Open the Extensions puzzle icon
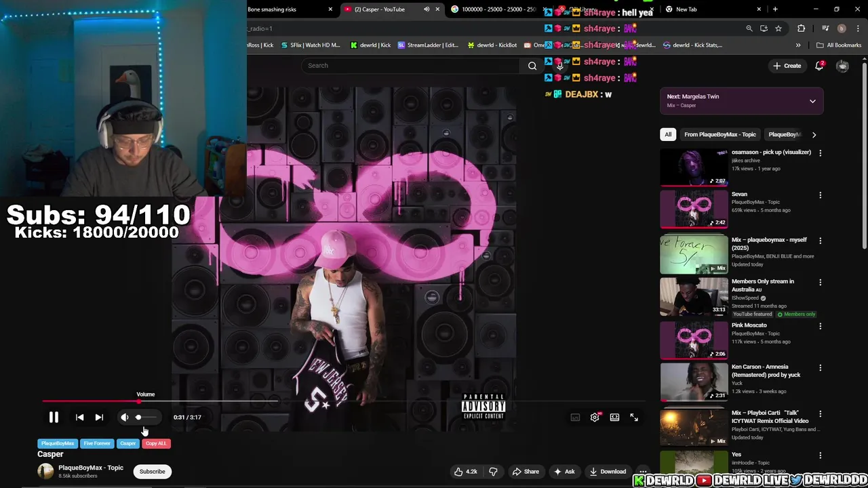Viewport: 868px width, 488px height. (802, 28)
